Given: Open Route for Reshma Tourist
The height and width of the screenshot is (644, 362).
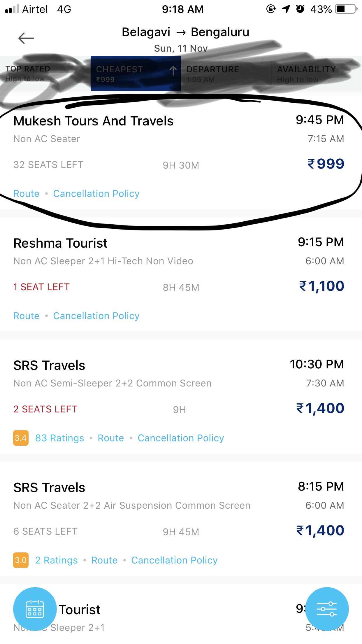Looking at the screenshot, I should coord(26,316).
